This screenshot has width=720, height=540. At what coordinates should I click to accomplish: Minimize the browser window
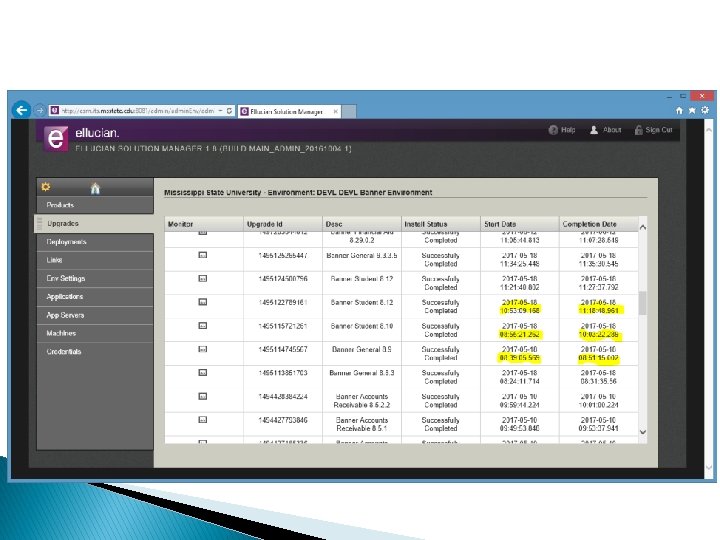[669, 96]
